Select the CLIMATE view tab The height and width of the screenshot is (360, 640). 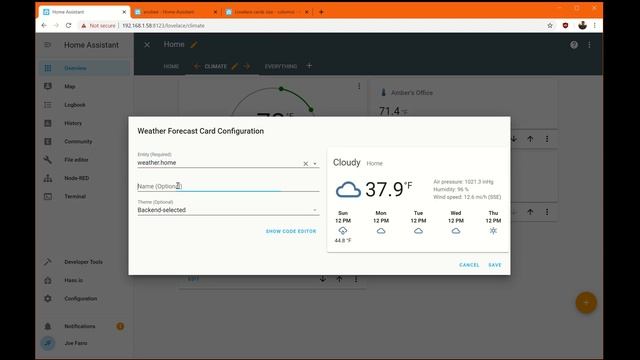click(x=216, y=66)
